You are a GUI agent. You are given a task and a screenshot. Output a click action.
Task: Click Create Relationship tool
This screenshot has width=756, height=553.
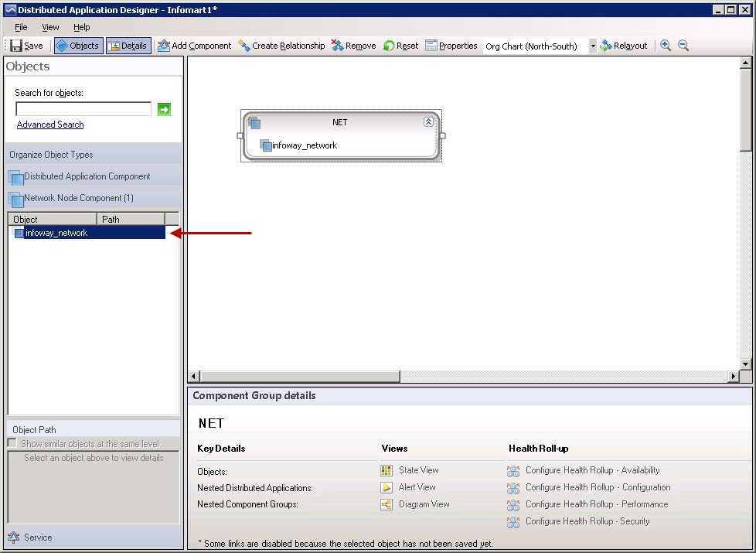(282, 46)
